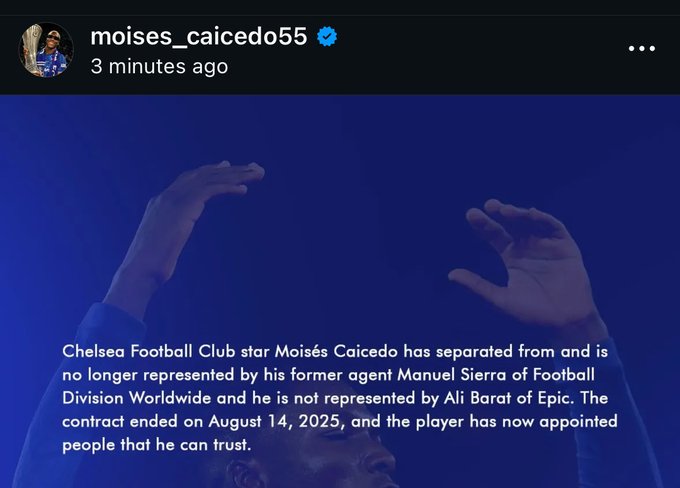Viewport: 680px width, 488px height.
Task: Open the moises_caicedo55 profile avatar
Action: tap(47, 49)
